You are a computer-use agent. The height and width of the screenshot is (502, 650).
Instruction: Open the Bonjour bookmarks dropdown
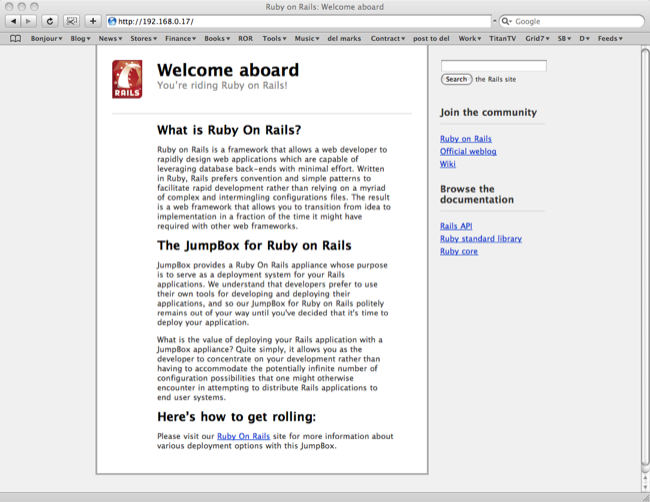46,39
